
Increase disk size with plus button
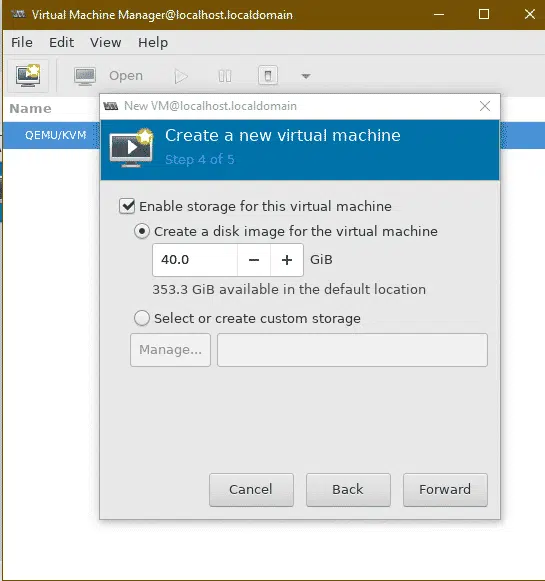point(287,260)
